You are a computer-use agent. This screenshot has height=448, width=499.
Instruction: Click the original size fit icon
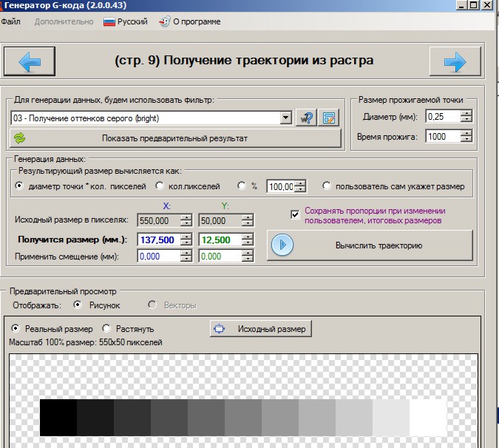tap(220, 328)
